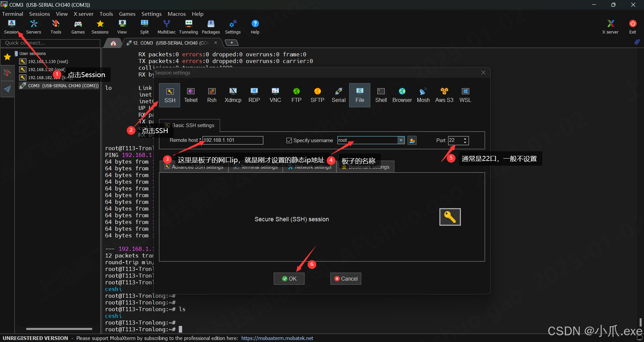Select the Xdmcp session type
Viewport: 644px width, 342px height.
click(233, 95)
